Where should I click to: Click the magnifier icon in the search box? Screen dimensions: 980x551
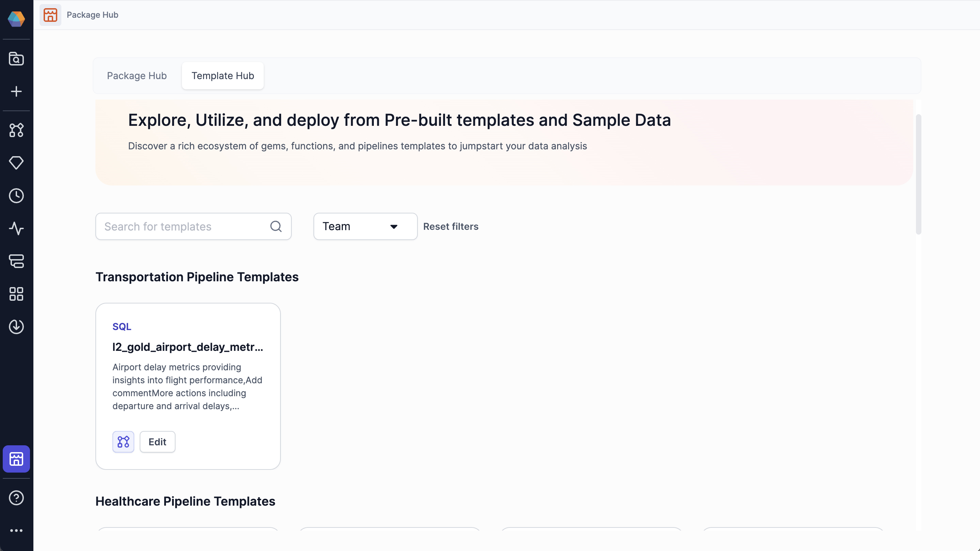click(x=276, y=226)
